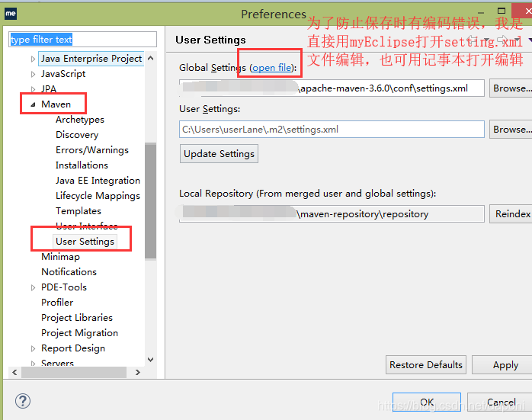Confirm with the OK button
Viewport: 532px width, 420px height.
(427, 402)
